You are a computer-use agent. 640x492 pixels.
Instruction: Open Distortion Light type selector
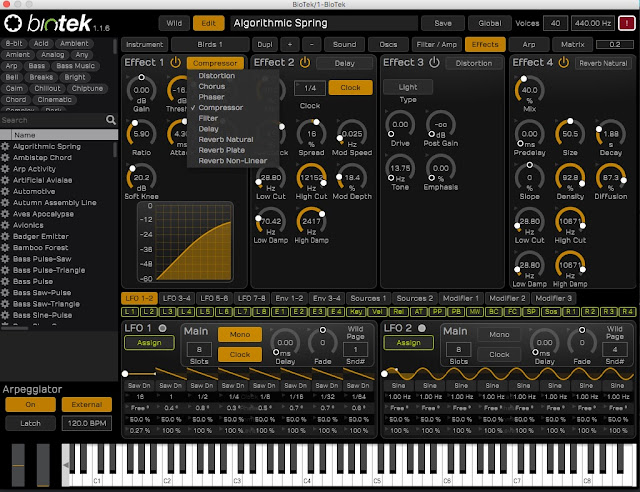coord(408,87)
